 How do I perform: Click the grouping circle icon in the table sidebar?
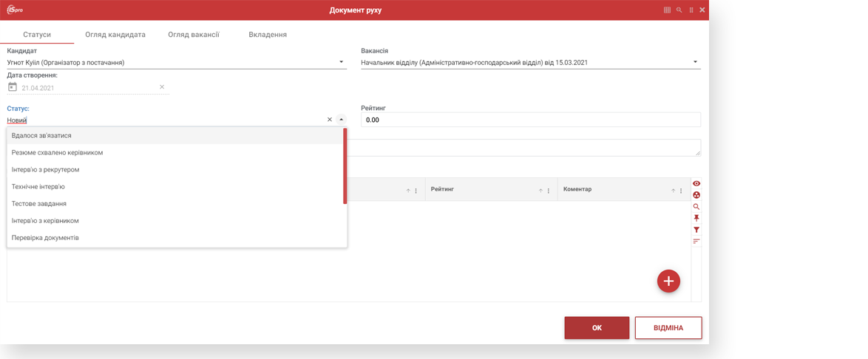coord(696,195)
